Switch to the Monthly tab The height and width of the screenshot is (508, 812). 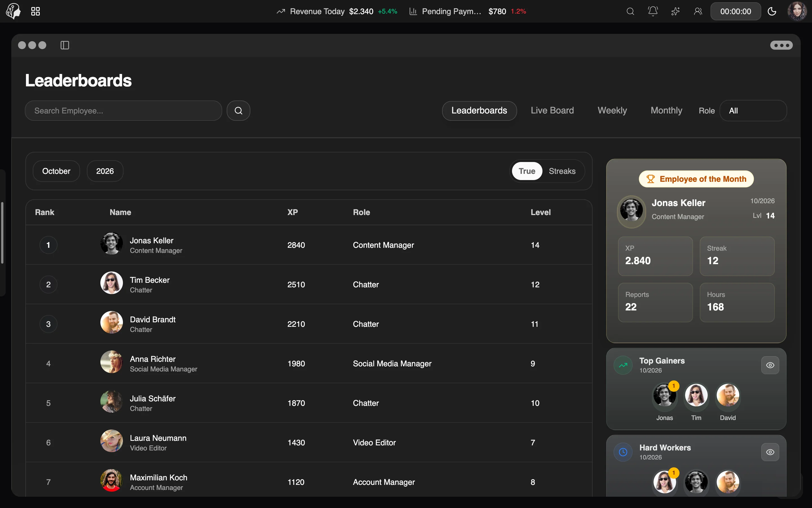click(x=667, y=111)
